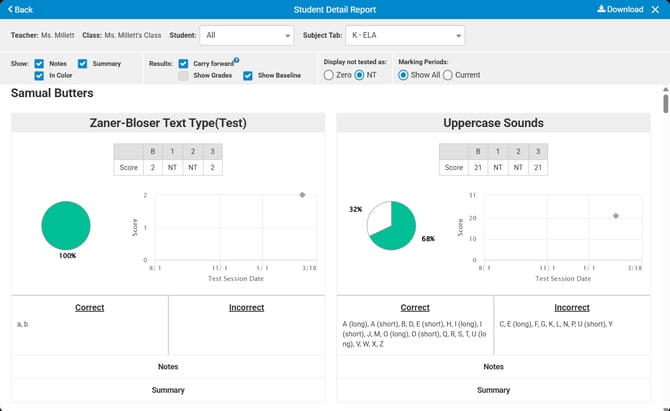670x411 pixels.
Task: Click Summary section under Uppercase Sounds
Action: click(x=493, y=389)
